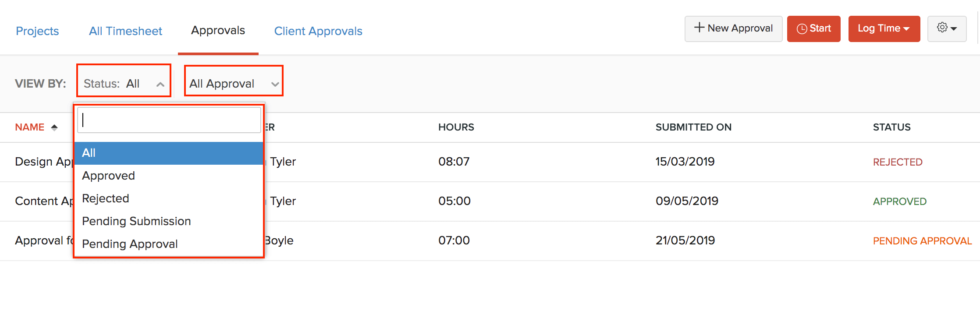Screen dimensions: 980x318
Task: Start the timer with Start button
Action: pos(813,29)
